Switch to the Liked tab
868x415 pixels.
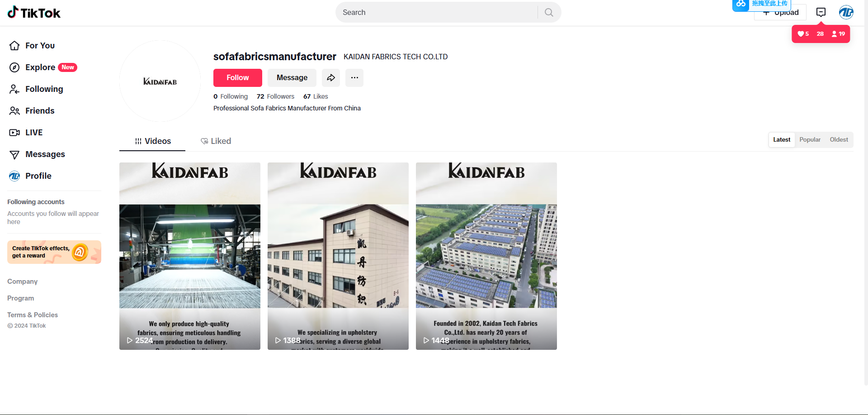click(216, 141)
